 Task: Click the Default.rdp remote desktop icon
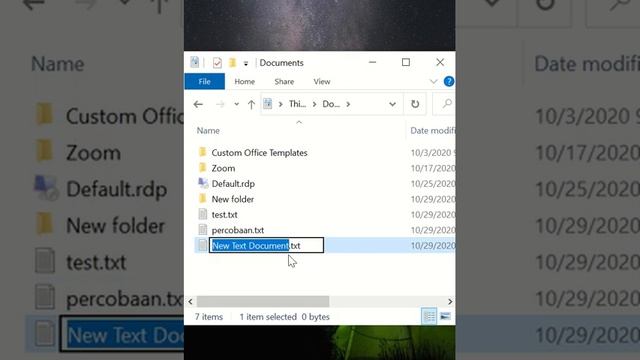pos(203,183)
